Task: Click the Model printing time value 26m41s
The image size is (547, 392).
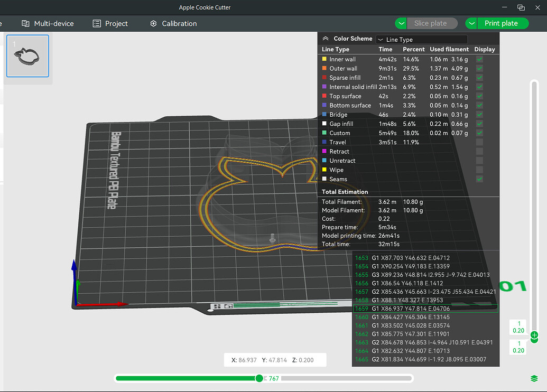Action: 389,236
